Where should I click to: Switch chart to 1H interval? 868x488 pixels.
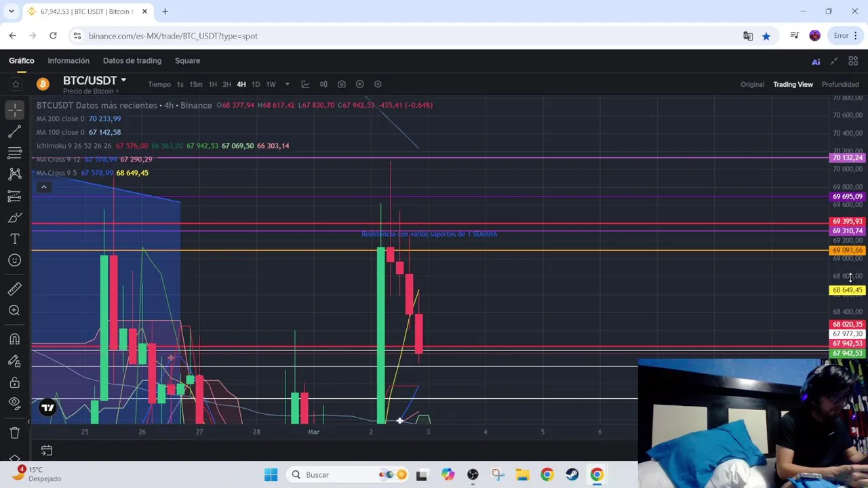pyautogui.click(x=212, y=85)
